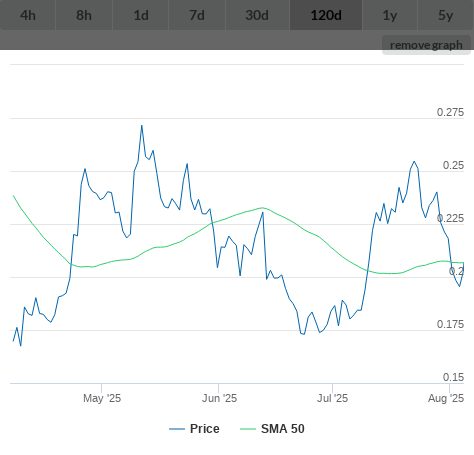The height and width of the screenshot is (455, 474).
Task: Click the remove graph button
Action: coord(426,45)
